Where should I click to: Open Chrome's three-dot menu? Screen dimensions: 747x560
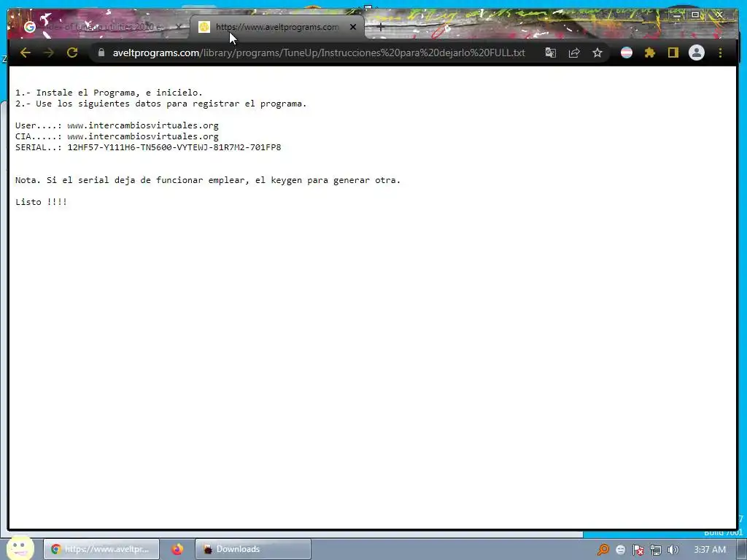(x=720, y=52)
